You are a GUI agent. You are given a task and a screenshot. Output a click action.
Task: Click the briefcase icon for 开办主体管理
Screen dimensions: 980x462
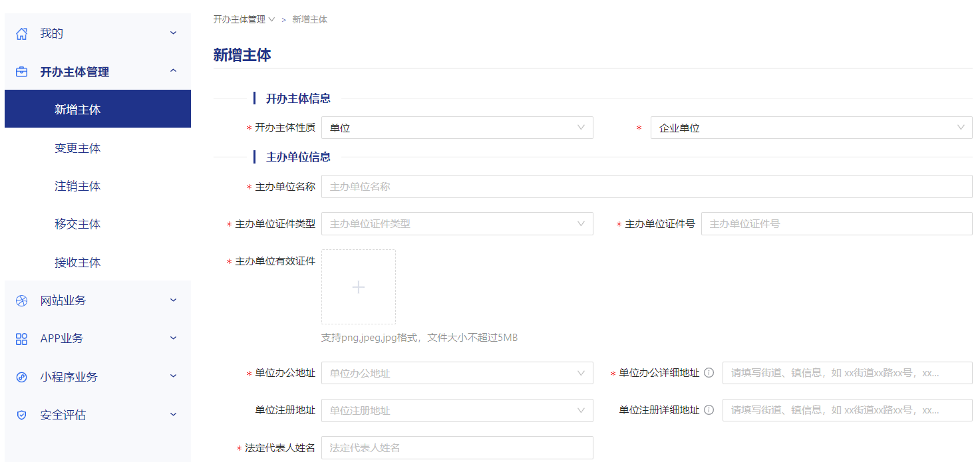[21, 71]
